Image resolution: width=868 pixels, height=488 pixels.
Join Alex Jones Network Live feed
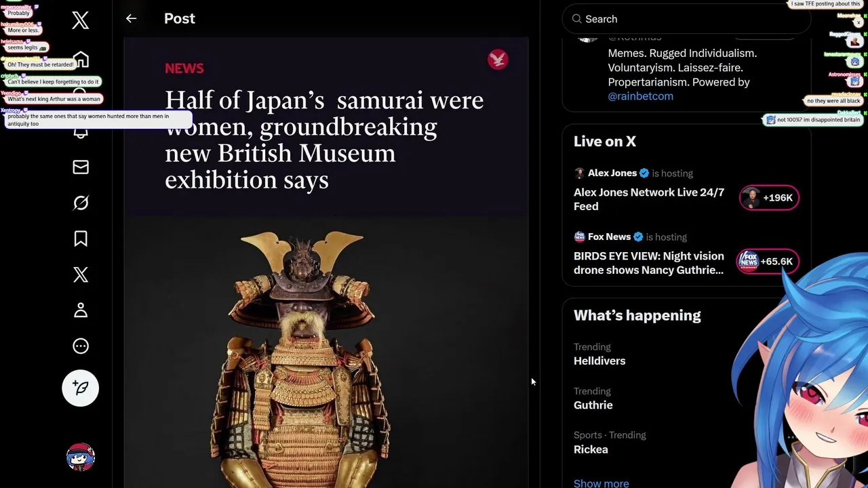648,199
